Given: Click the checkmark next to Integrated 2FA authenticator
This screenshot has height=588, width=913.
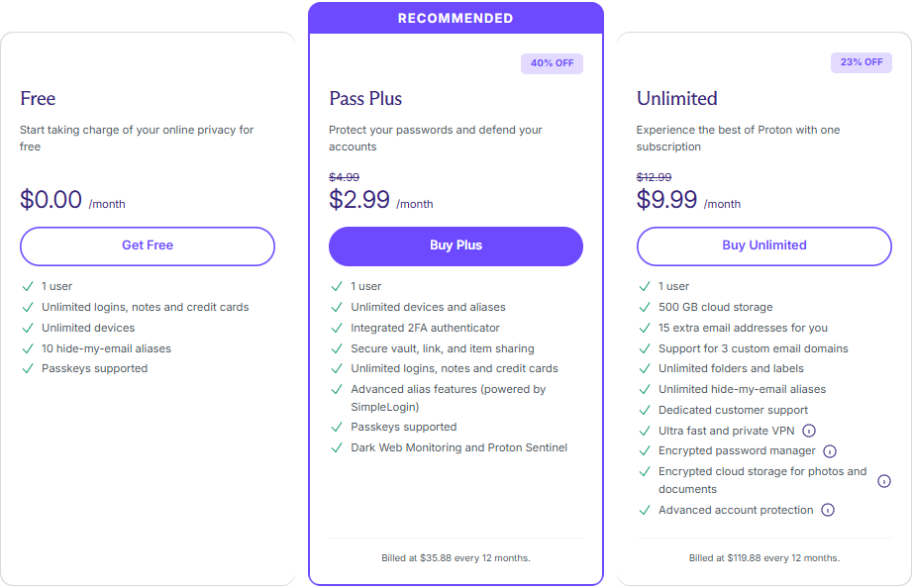Looking at the screenshot, I should [337, 328].
